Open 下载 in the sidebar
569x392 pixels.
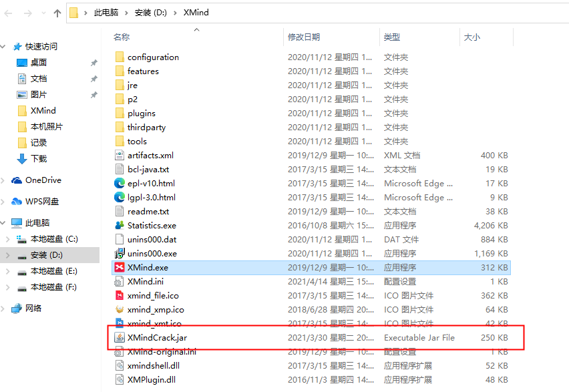coord(39,159)
